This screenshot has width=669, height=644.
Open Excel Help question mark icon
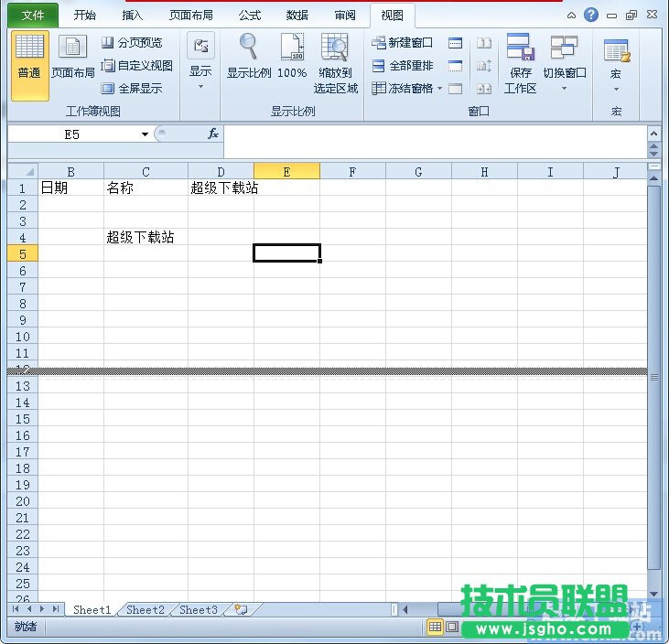591,15
